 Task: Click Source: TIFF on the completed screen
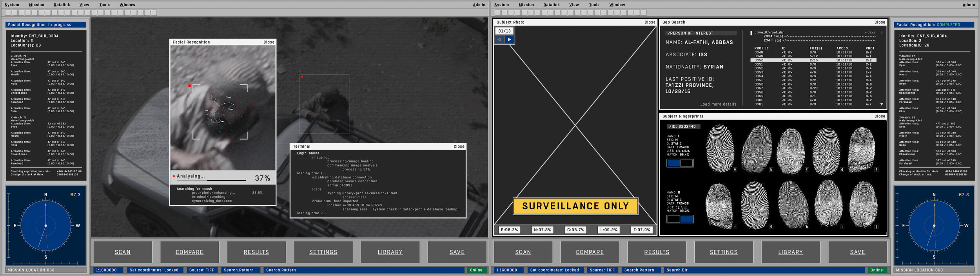click(602, 270)
